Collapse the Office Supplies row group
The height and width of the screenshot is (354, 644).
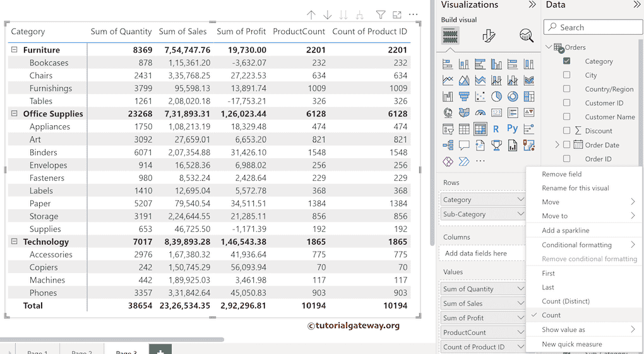click(x=15, y=114)
